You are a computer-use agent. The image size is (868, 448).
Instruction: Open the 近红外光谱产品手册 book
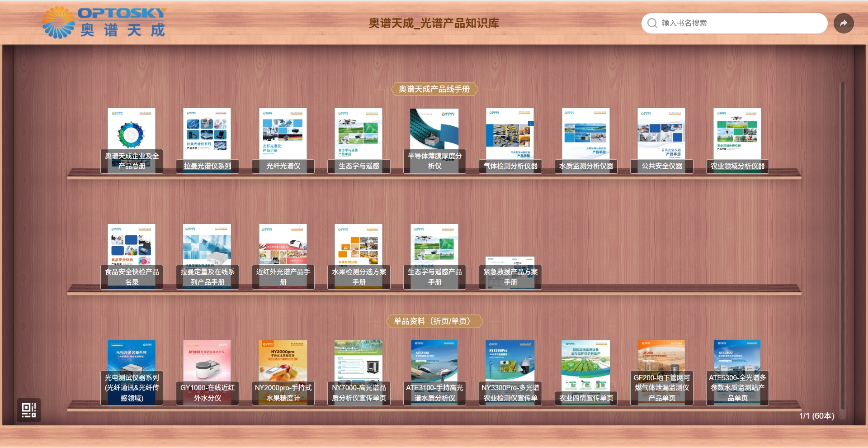(x=283, y=256)
